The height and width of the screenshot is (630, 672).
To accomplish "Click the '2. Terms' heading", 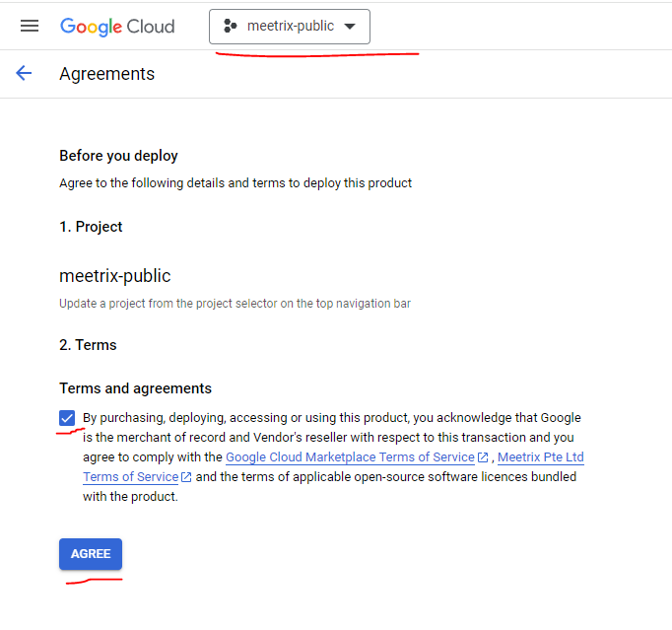I will point(88,345).
